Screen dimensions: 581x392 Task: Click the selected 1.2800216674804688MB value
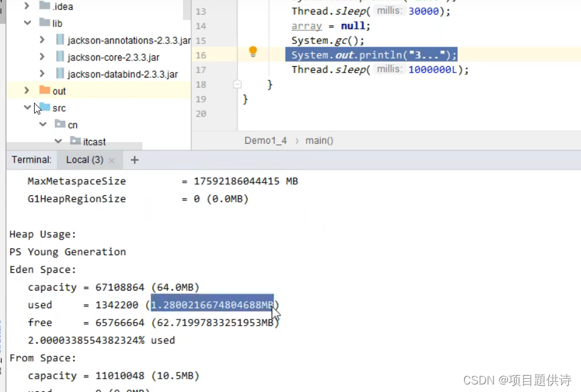tap(212, 304)
